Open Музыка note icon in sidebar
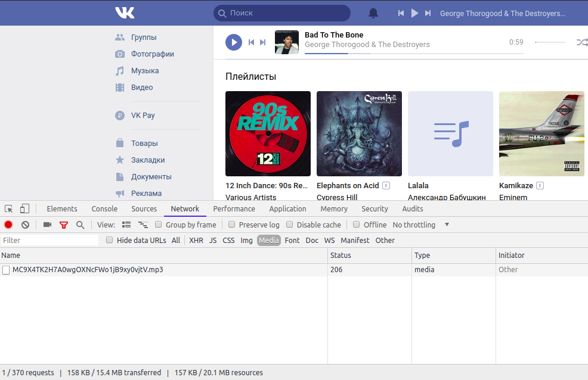Screen dimensions: 588x380 point(120,71)
